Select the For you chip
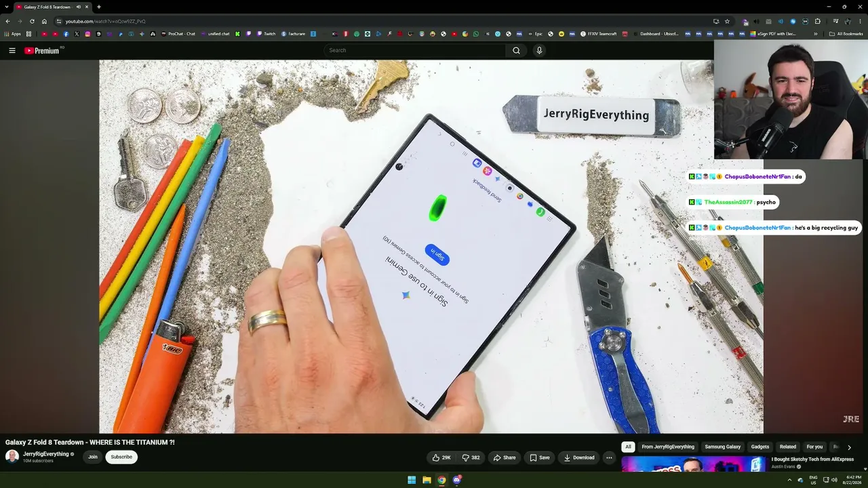This screenshot has height=488, width=868. [x=814, y=447]
